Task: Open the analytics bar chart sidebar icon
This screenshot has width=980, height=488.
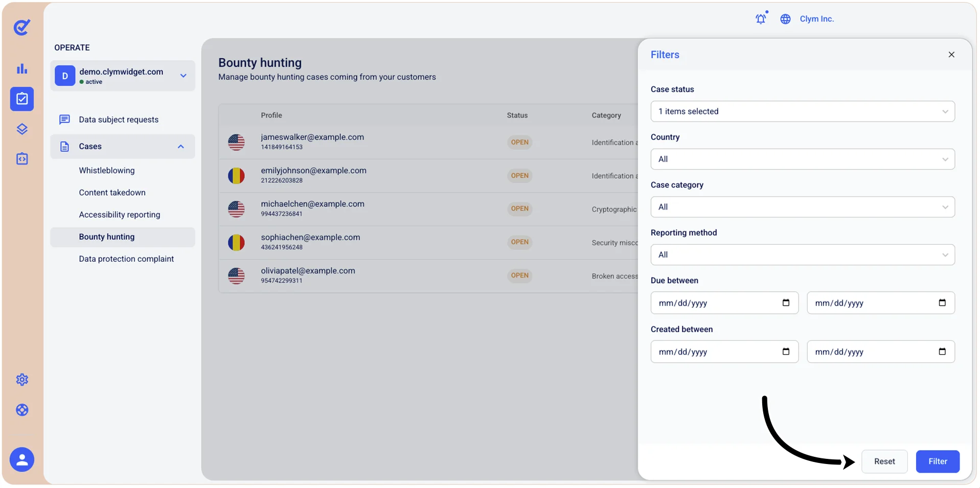Action: coord(22,68)
